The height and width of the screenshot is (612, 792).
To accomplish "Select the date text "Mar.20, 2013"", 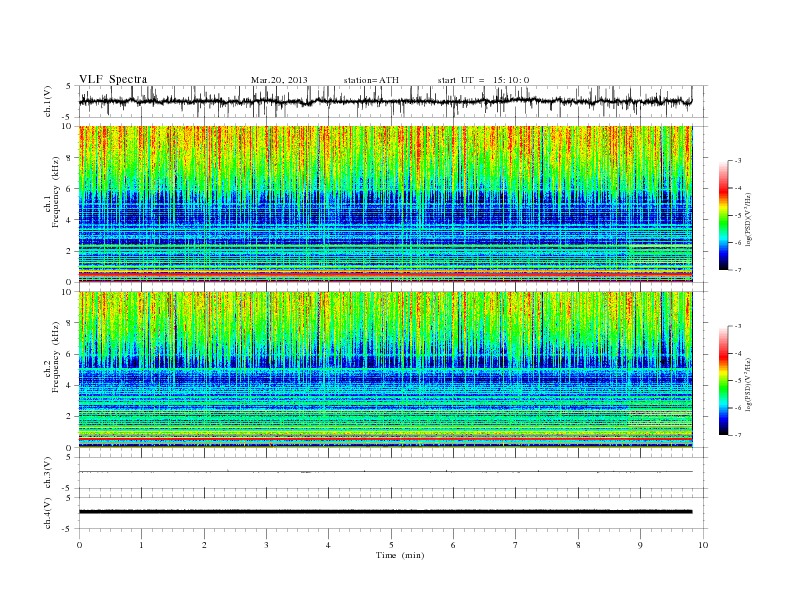I will coord(279,80).
